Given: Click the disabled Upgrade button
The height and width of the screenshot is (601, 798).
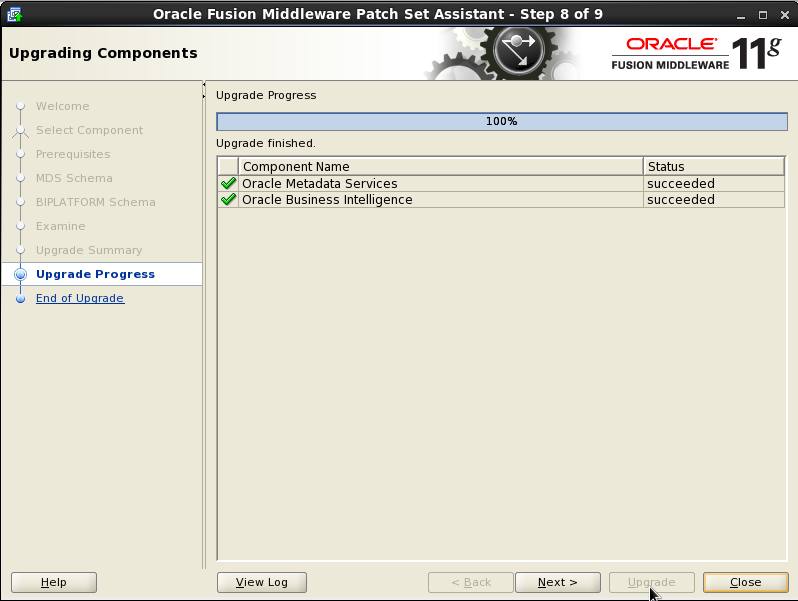Looking at the screenshot, I should (x=651, y=582).
